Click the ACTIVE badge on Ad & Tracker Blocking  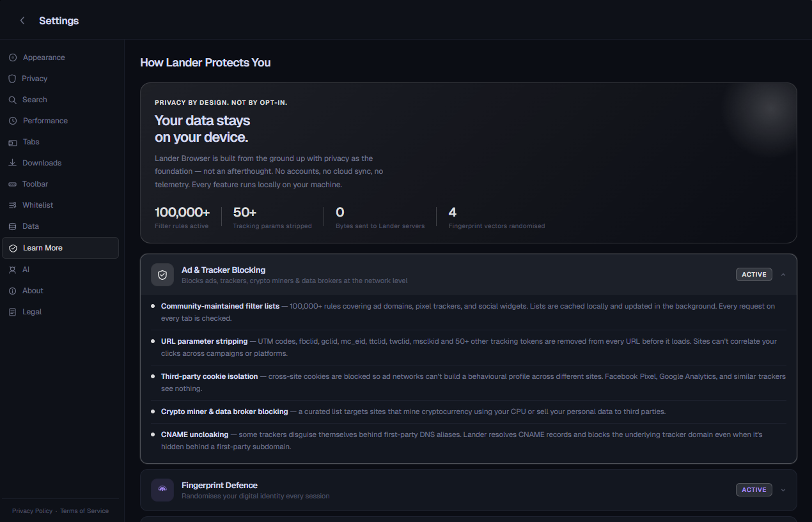(754, 275)
